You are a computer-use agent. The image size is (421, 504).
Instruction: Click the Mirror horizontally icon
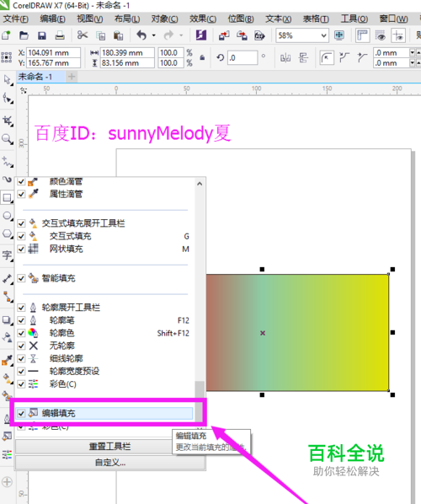(x=285, y=58)
